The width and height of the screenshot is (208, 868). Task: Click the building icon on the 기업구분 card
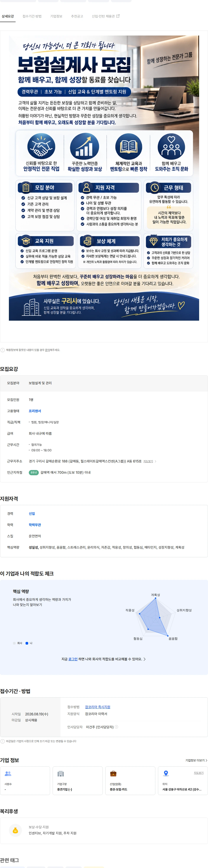[61, 774]
